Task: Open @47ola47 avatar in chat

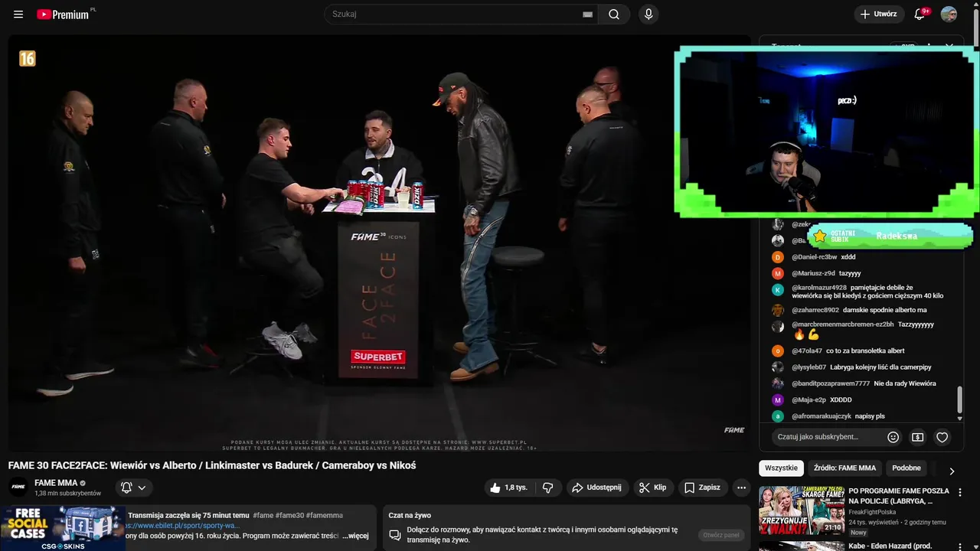Action: (778, 351)
